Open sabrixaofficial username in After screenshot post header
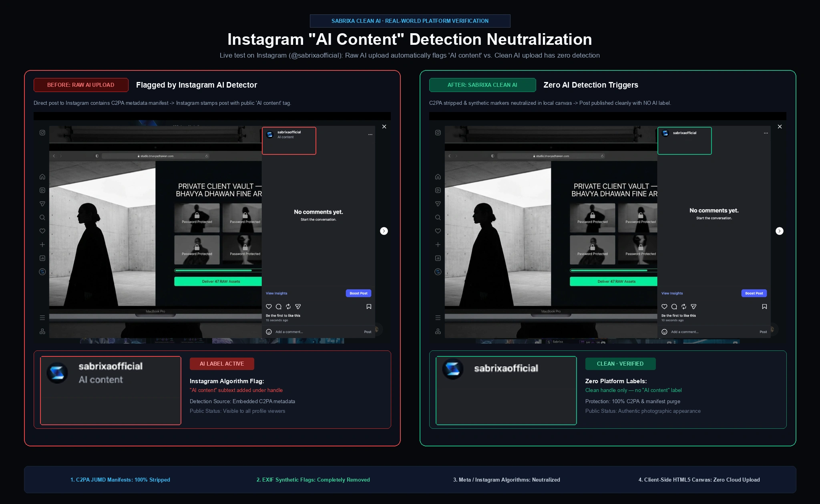 685,133
